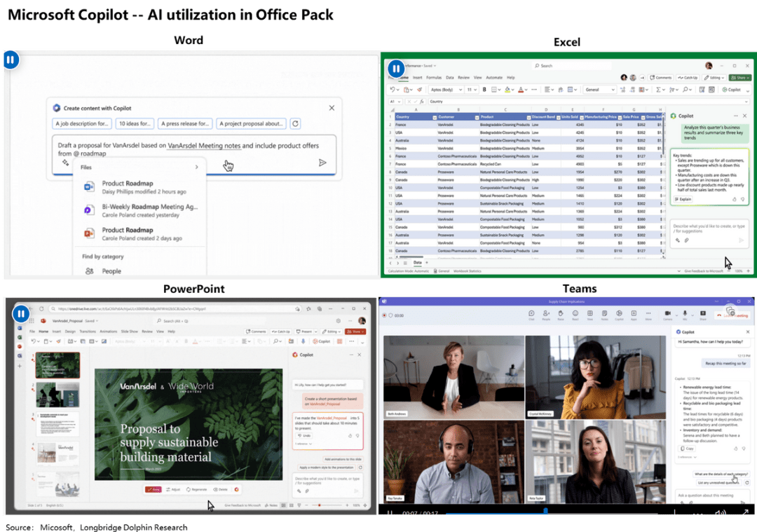Screen dimensions: 757x532
Task: Open the Animations tab in PowerPoint
Action: [108, 332]
